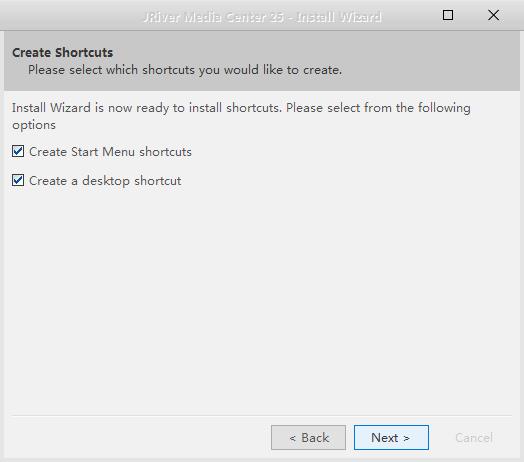Click the 'Create Shortcuts' bold heading
This screenshot has height=462, width=524.
[62, 53]
